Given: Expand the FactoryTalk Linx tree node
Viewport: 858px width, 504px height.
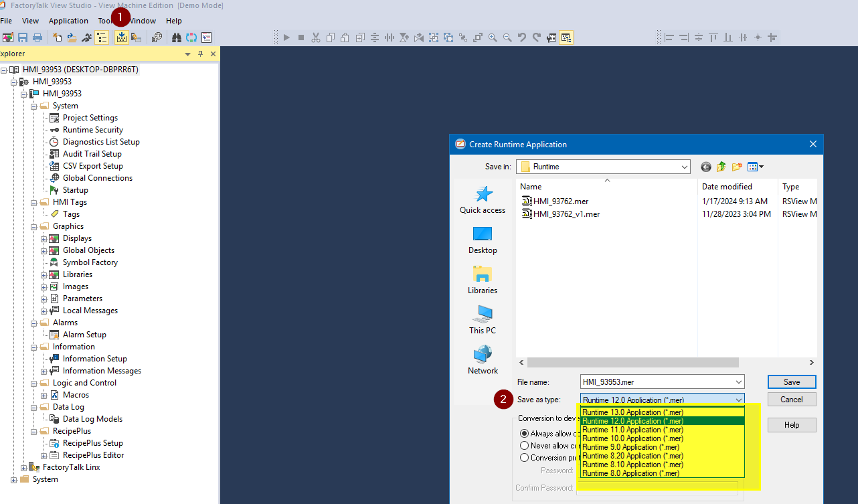Looking at the screenshot, I should click(x=24, y=467).
